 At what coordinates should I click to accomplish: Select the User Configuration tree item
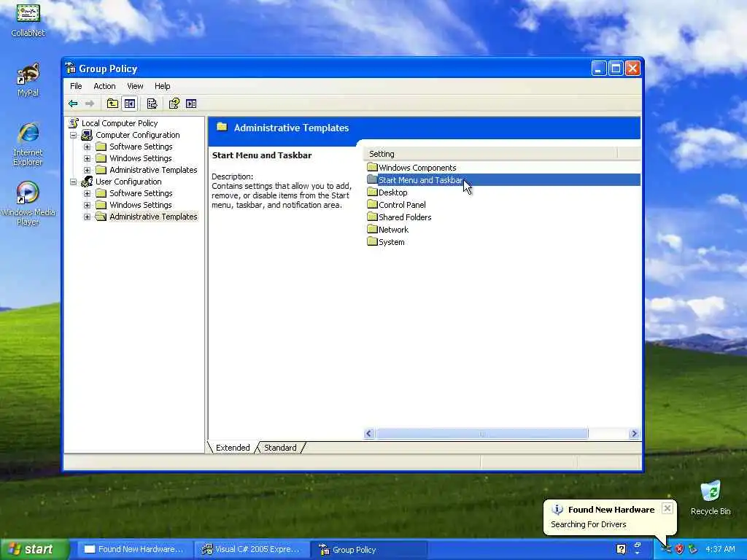coord(122,182)
